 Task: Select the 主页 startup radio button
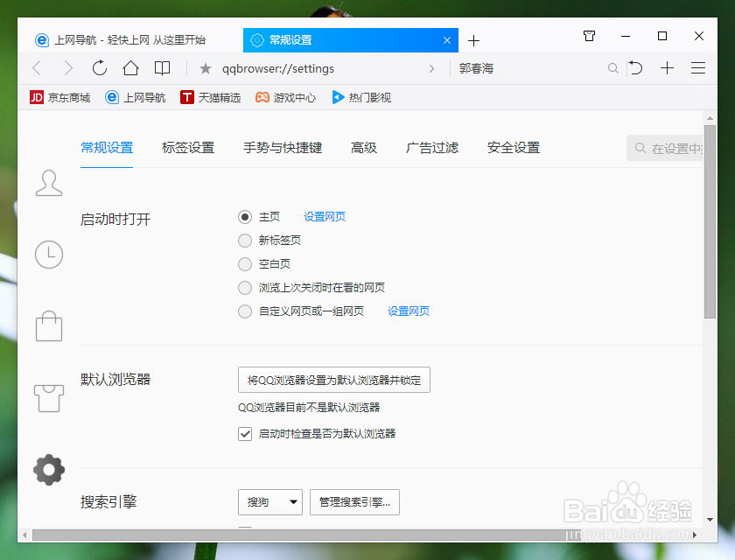[x=245, y=217]
